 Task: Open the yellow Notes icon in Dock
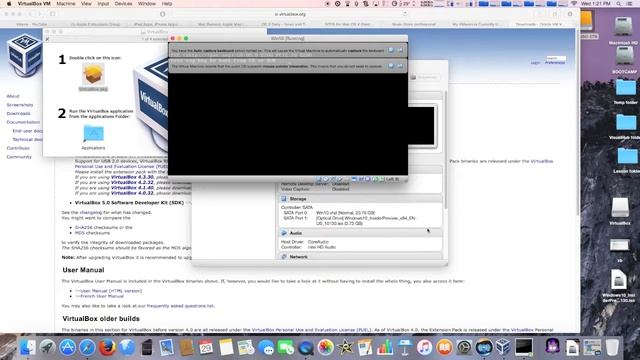point(226,347)
